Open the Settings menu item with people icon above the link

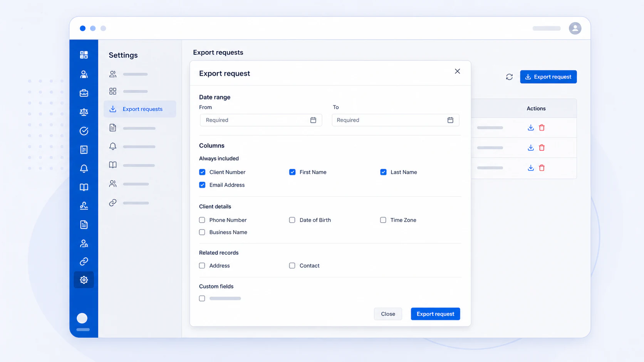coord(129,184)
